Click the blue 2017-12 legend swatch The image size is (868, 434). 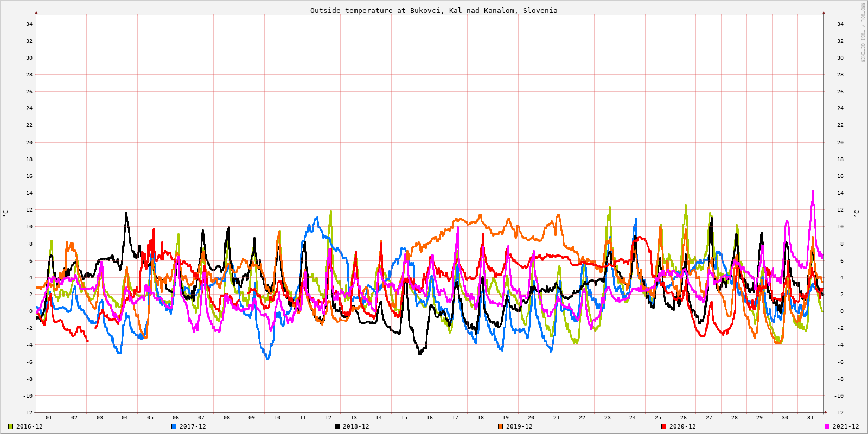(174, 426)
